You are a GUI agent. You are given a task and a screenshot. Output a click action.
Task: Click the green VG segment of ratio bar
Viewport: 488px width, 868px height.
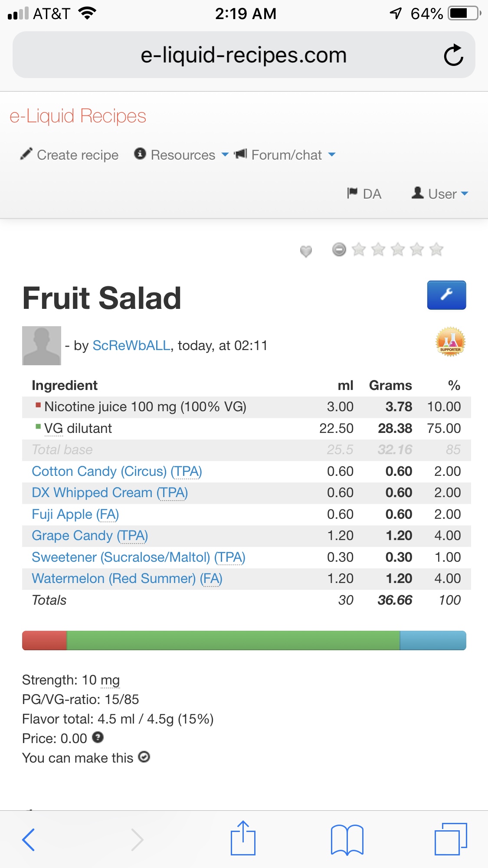coord(233,640)
